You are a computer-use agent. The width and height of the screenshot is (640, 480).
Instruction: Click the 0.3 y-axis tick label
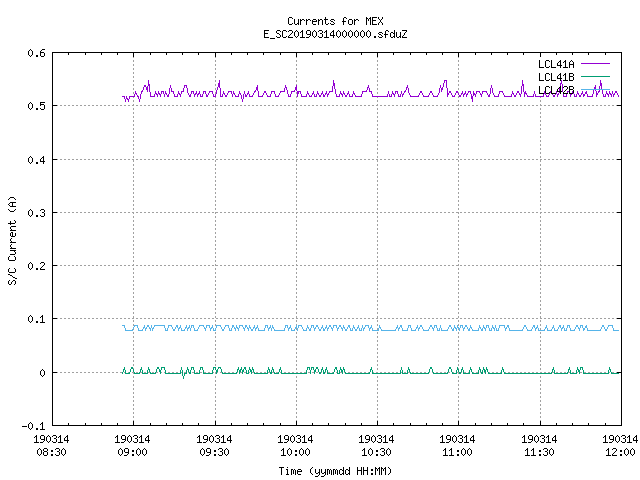point(36,213)
